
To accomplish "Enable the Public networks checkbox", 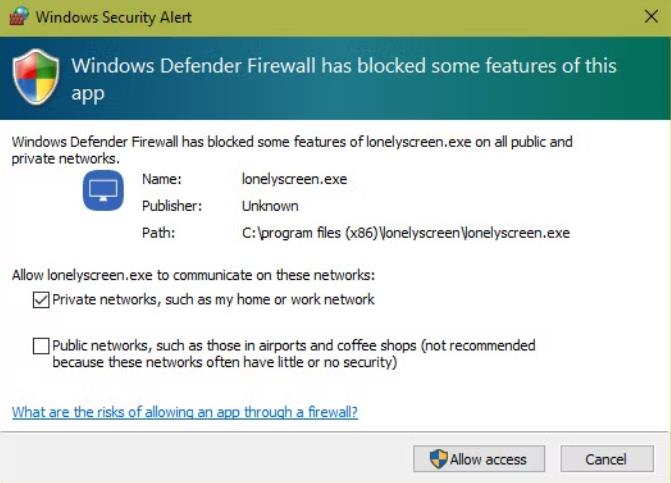I will pos(41,346).
